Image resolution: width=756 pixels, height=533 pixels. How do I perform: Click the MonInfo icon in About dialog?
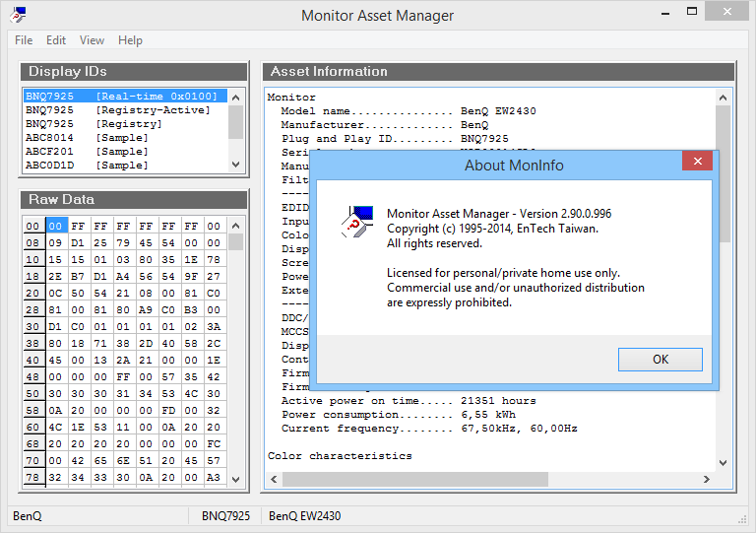[x=357, y=221]
